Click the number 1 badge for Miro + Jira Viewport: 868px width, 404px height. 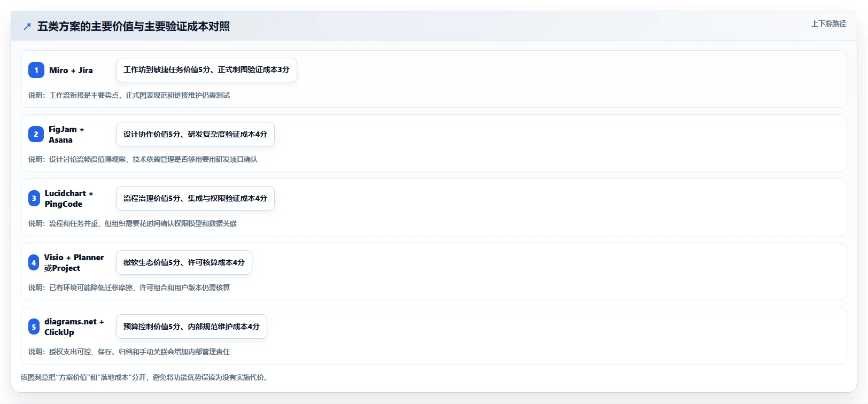(x=36, y=70)
